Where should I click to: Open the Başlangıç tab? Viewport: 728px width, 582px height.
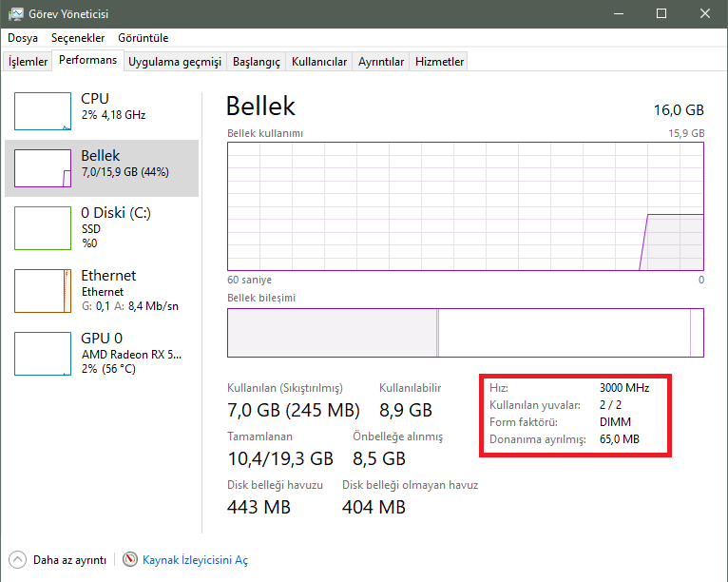[257, 62]
